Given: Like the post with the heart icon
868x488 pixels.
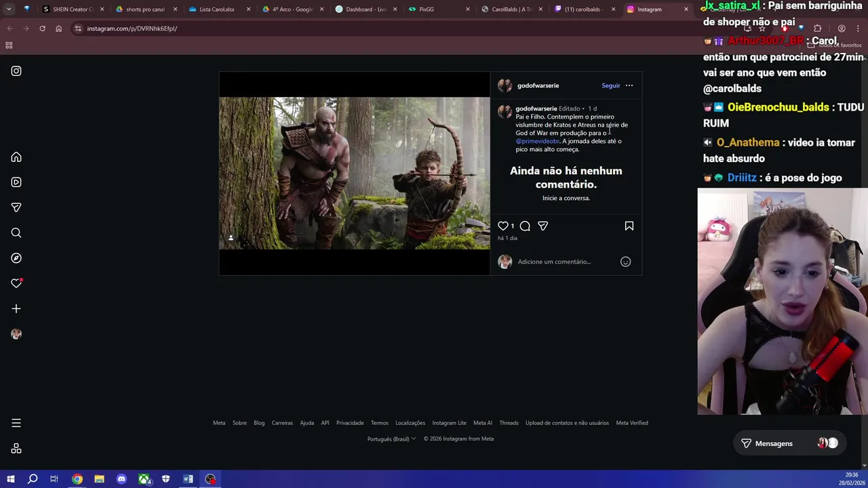Looking at the screenshot, I should 502,226.
